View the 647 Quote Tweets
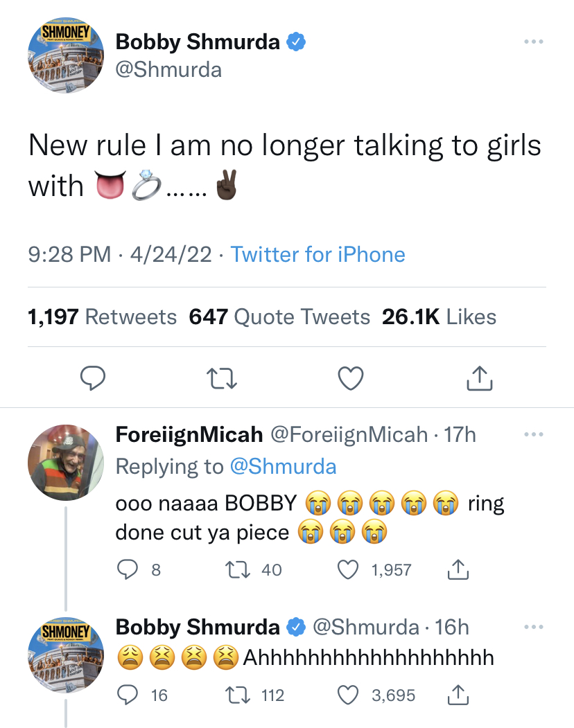This screenshot has width=574, height=728. [x=279, y=317]
